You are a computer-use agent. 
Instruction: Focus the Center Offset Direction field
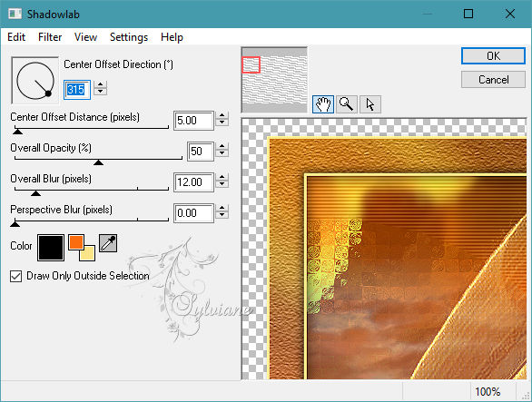click(x=77, y=90)
